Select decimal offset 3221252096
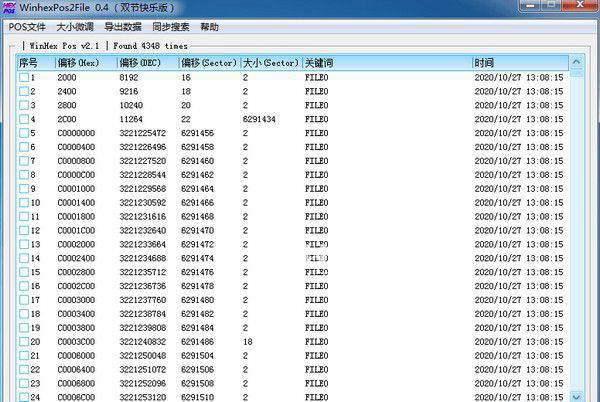This screenshot has width=600, height=402. 143,383
